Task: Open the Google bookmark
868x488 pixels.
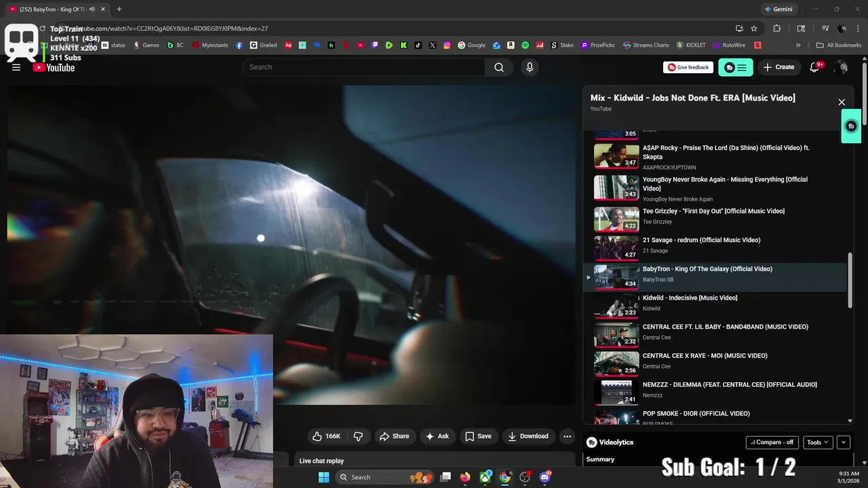Action: point(472,45)
